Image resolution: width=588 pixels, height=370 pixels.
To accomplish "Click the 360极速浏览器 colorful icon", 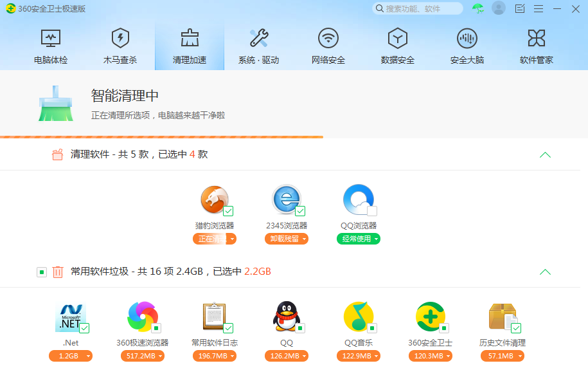I will 143,317.
